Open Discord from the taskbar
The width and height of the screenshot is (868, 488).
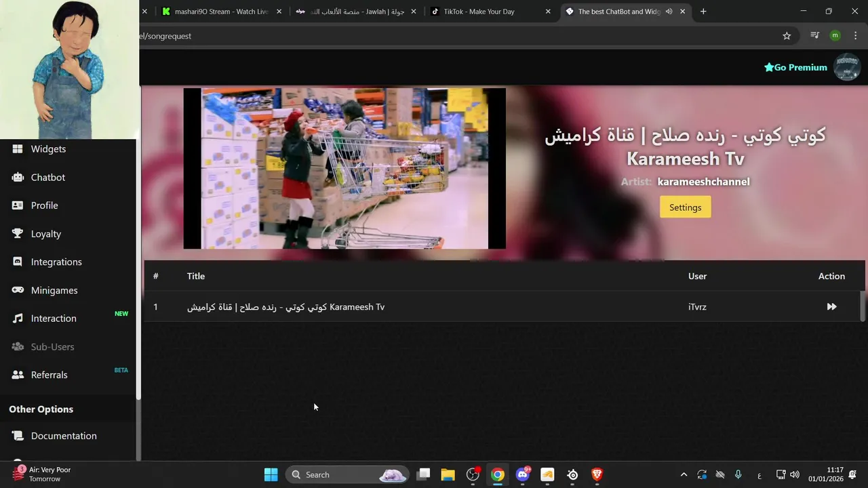523,474
